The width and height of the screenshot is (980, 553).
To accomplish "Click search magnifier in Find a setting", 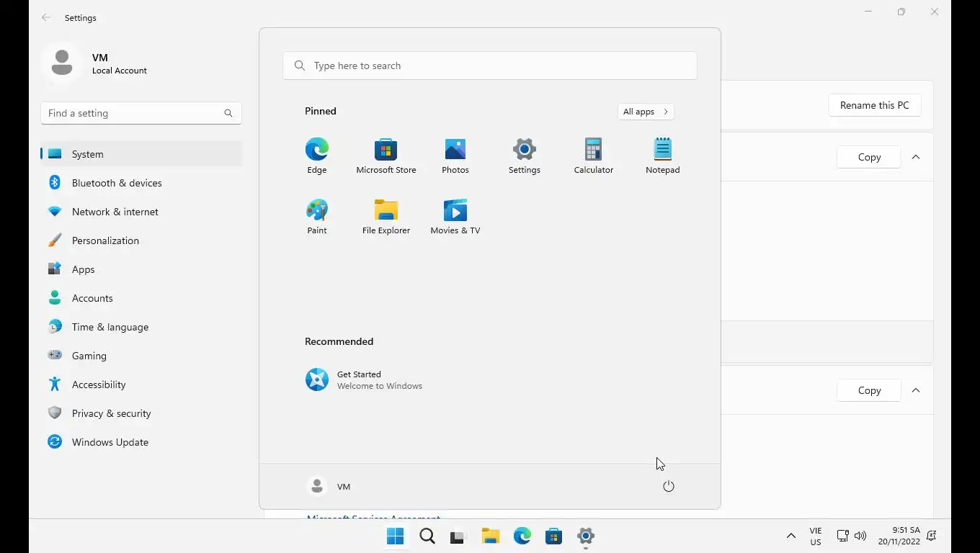I will (228, 113).
